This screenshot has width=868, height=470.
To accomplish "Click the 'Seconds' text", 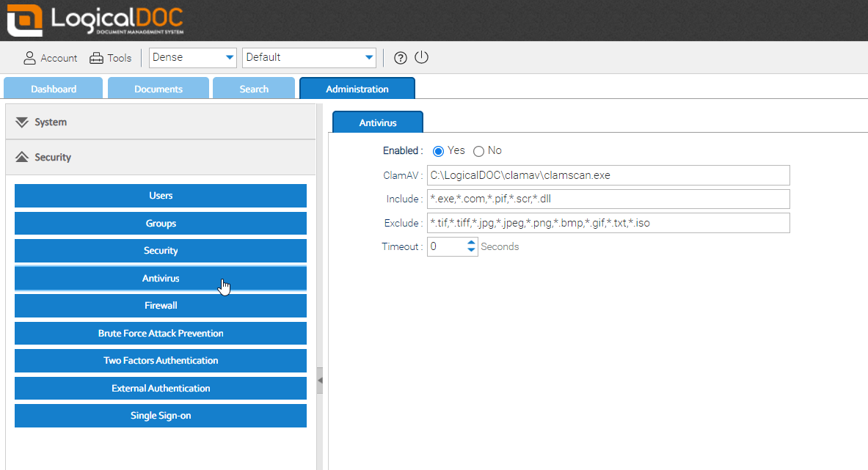I will (500, 246).
